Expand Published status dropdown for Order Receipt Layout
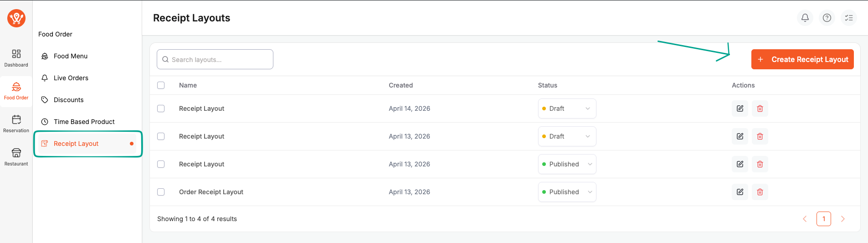868x243 pixels. (x=567, y=192)
